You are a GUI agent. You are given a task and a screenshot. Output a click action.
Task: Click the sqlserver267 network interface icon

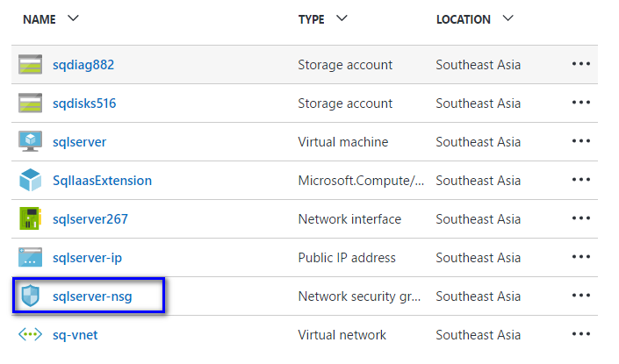point(31,218)
